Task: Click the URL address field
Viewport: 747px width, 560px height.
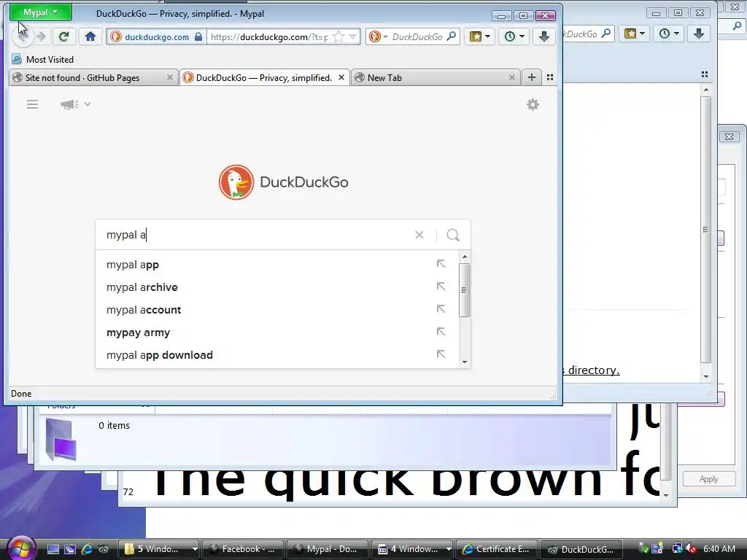Action: tap(270, 36)
